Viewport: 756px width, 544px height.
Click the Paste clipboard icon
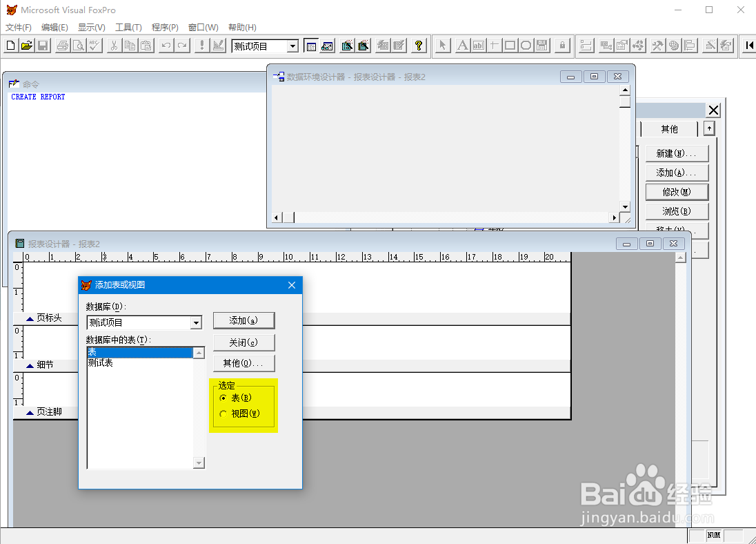pos(146,46)
